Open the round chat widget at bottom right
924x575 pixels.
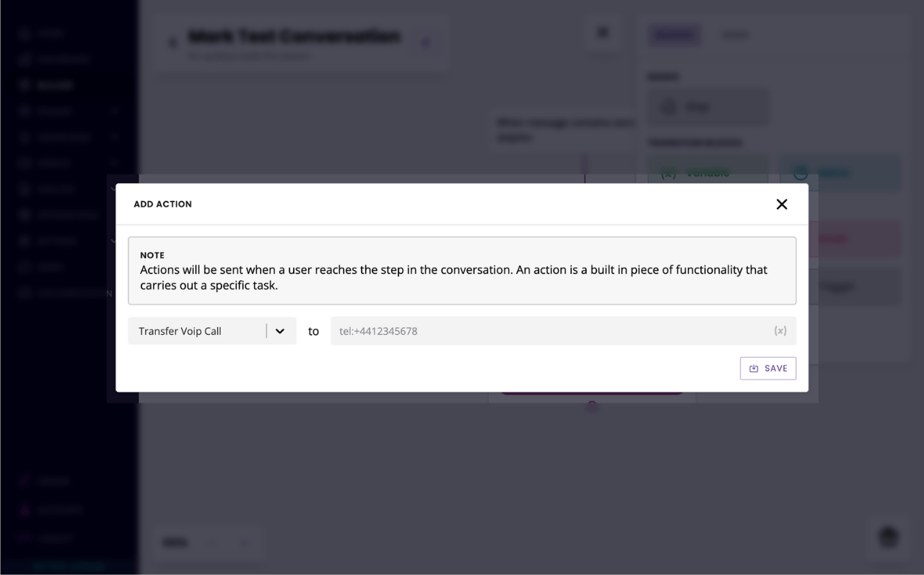[888, 537]
